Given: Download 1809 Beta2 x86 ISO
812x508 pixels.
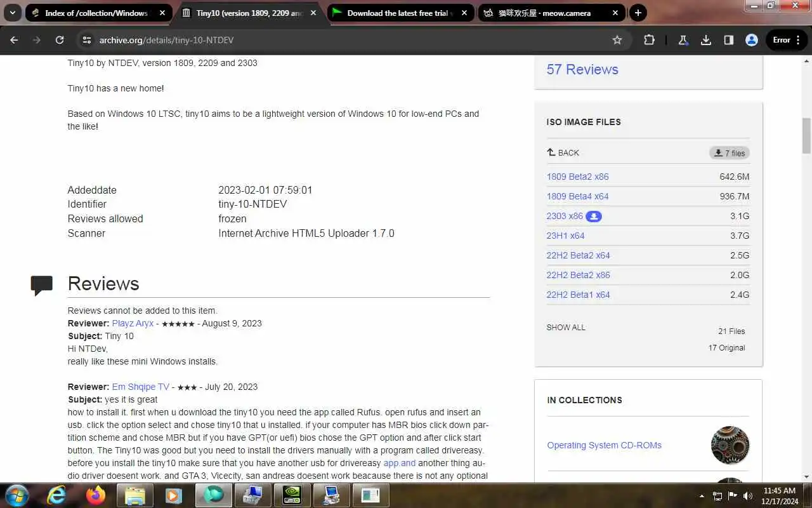Looking at the screenshot, I should tap(577, 177).
